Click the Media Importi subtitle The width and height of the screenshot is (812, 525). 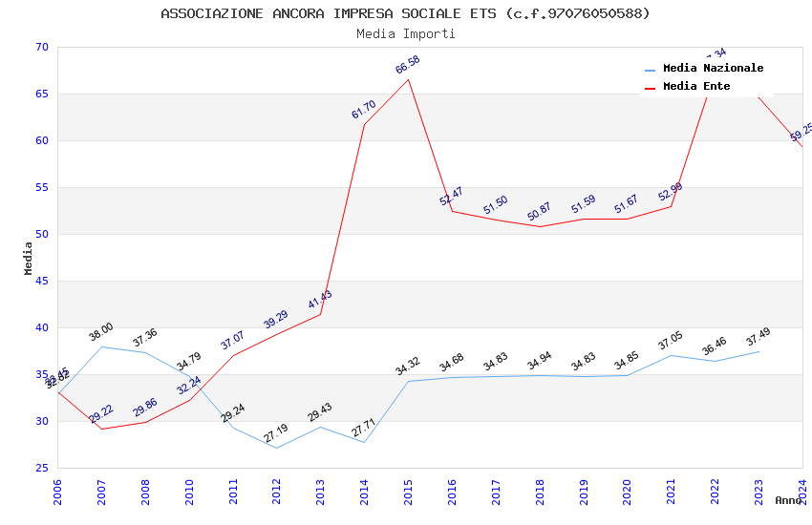406,33
